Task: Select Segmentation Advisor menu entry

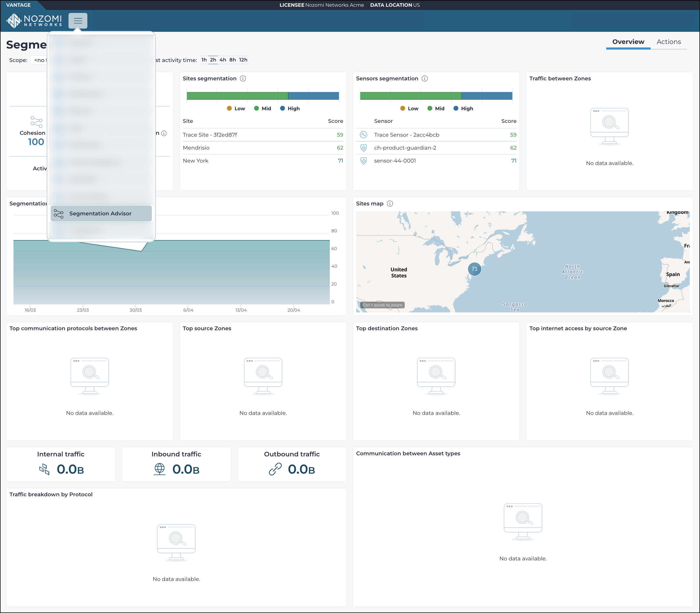Action: (101, 213)
